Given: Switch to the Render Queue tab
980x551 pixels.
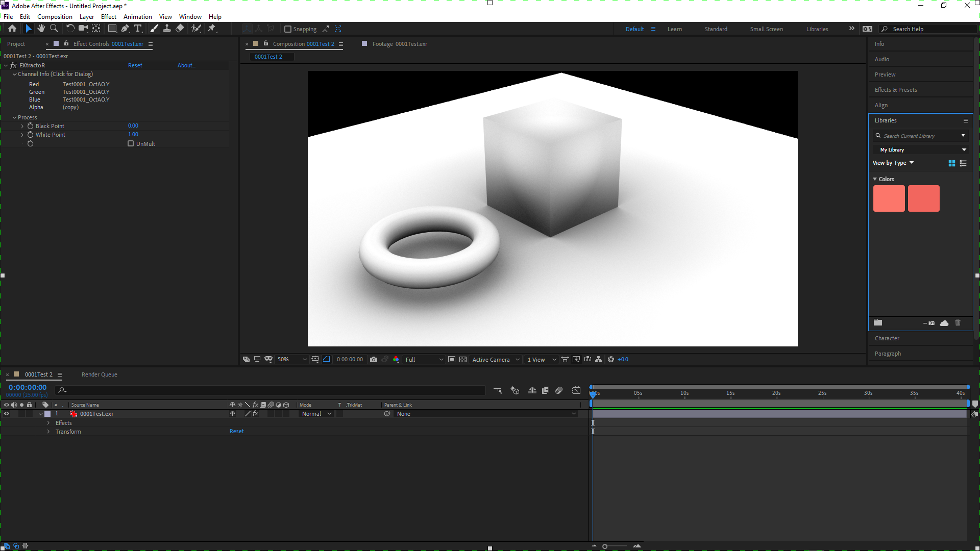Looking at the screenshot, I should pyautogui.click(x=99, y=374).
